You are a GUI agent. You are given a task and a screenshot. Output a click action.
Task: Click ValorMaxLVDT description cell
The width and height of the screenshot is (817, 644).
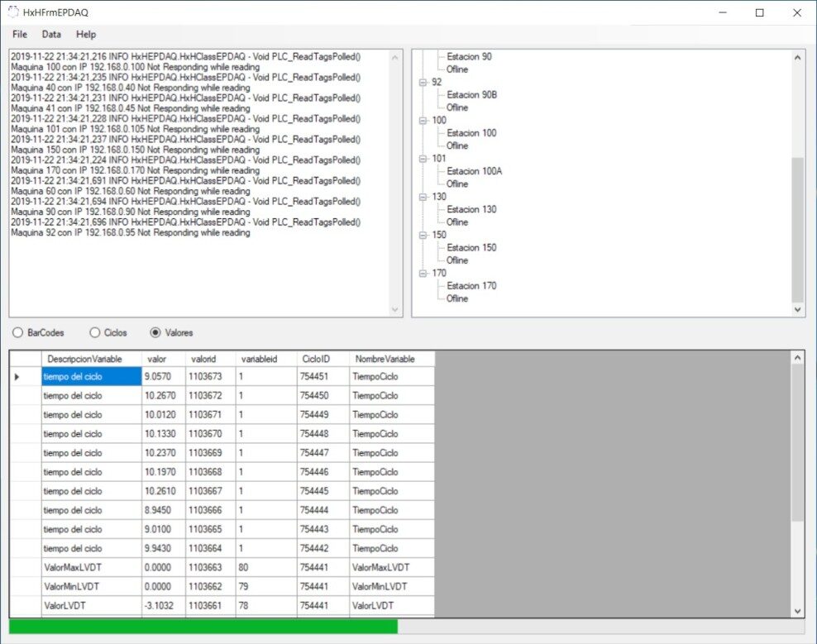tap(91, 567)
